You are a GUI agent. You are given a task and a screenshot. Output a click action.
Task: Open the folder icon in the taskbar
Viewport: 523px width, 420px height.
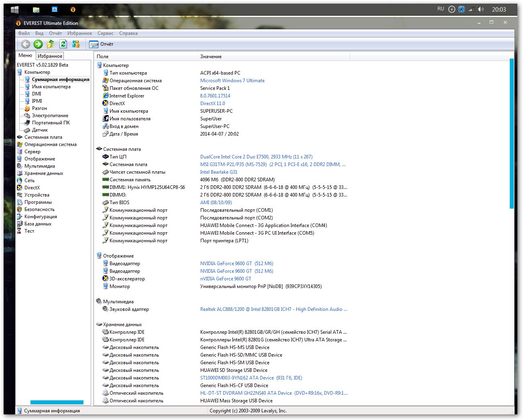[36, 10]
